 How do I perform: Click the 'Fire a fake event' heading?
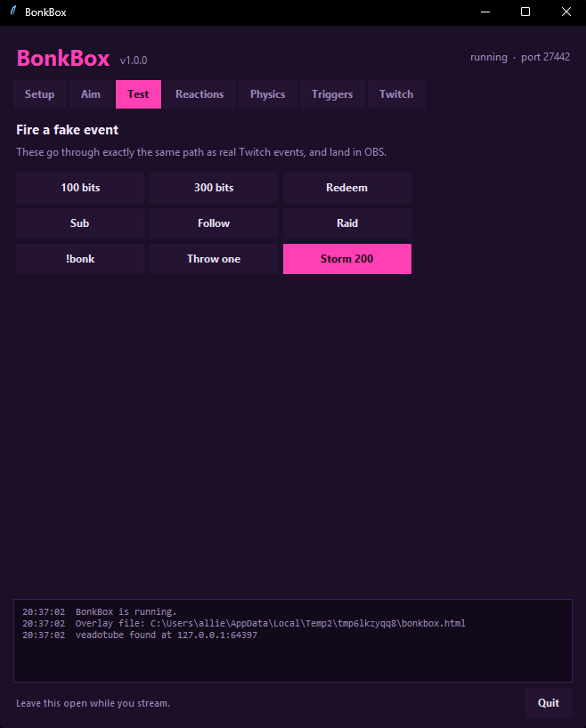68,130
